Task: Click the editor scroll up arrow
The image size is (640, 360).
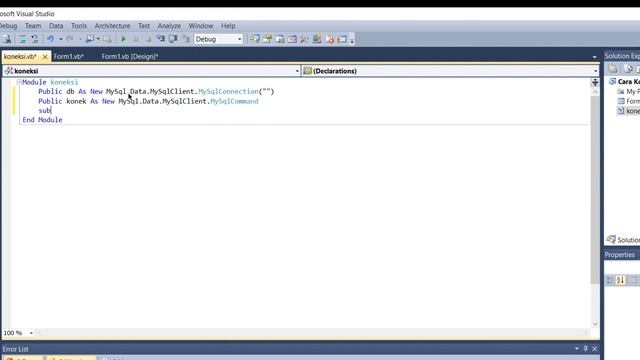Action: 595,92
